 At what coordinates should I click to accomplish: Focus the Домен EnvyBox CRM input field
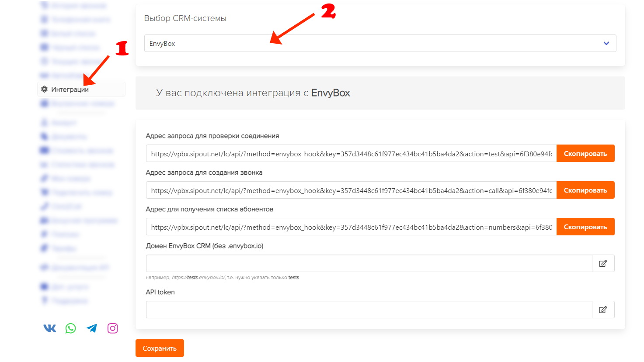369,263
